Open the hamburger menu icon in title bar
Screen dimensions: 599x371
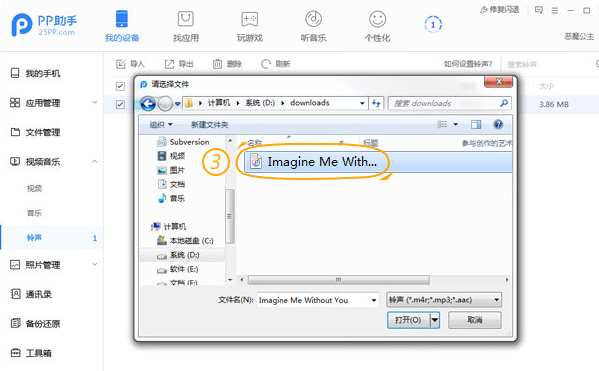[555, 10]
